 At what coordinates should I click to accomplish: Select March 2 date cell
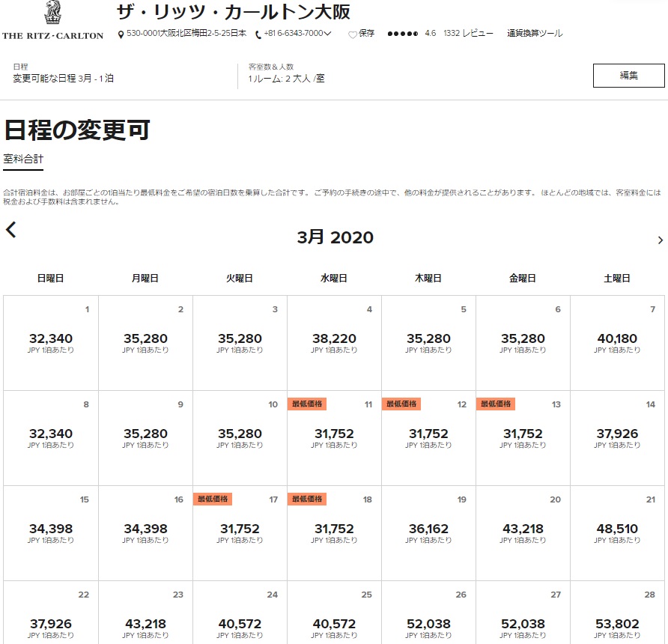coord(145,343)
